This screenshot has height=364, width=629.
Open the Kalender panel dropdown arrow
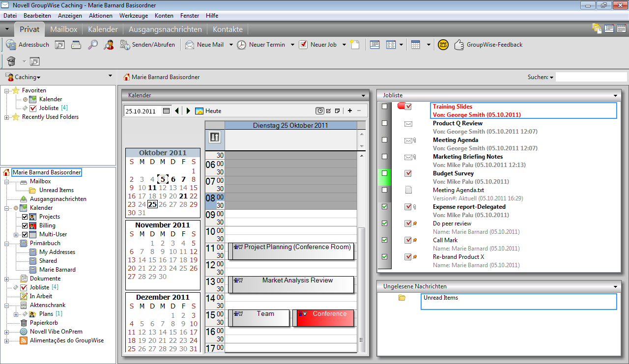[364, 95]
